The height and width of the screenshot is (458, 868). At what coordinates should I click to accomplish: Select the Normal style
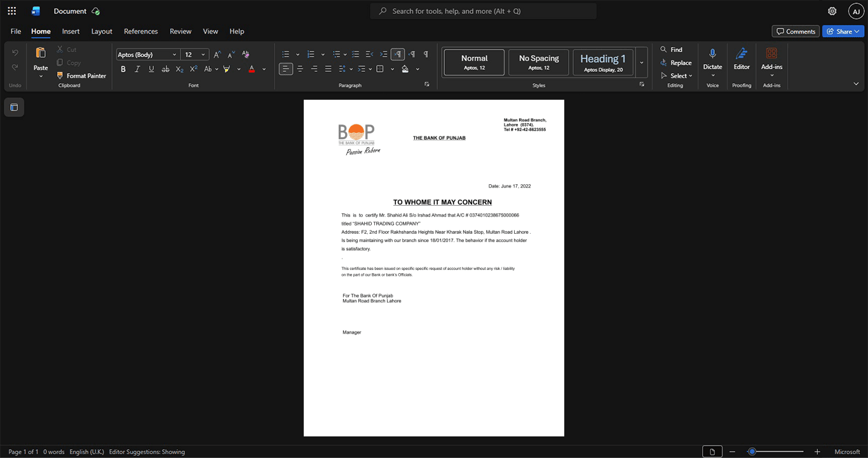click(x=474, y=62)
